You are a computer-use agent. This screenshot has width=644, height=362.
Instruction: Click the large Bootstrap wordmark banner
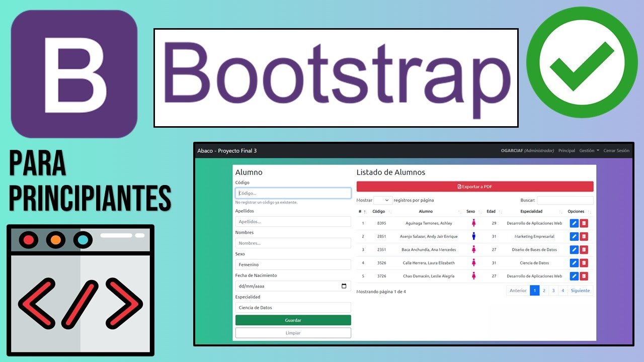[x=336, y=77]
